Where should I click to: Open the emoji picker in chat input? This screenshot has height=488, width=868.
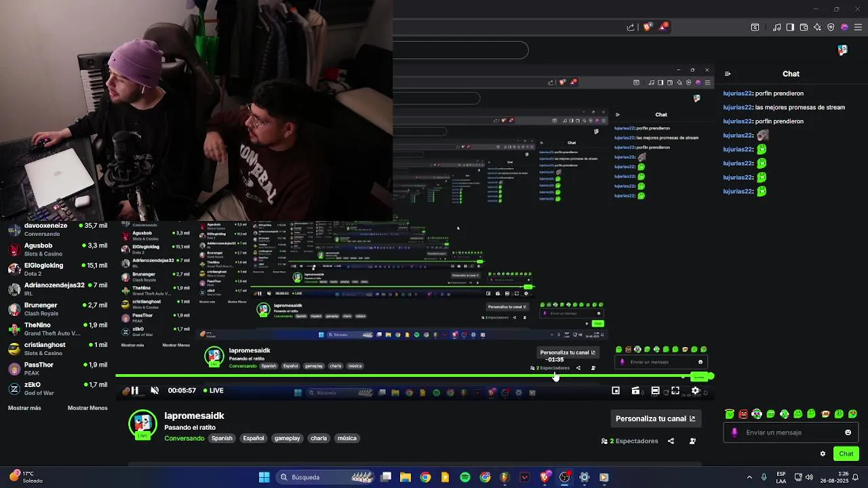(x=848, y=432)
